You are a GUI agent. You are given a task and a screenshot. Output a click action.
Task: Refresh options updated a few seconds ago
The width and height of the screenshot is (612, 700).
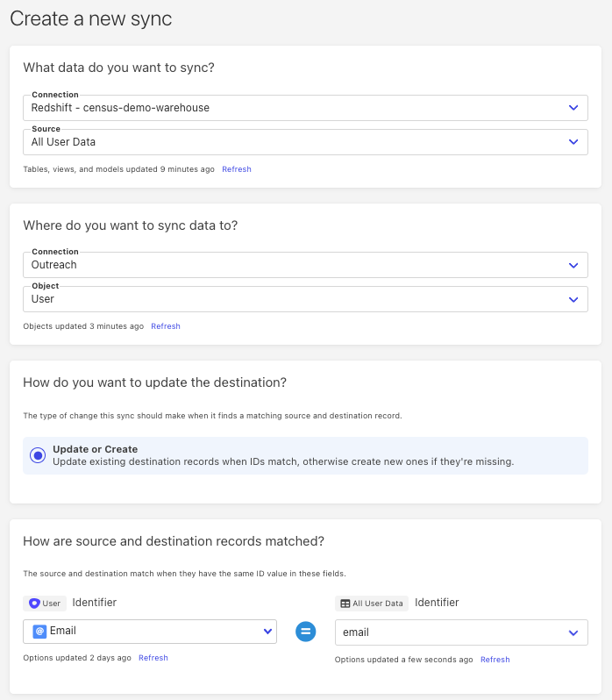[495, 660]
